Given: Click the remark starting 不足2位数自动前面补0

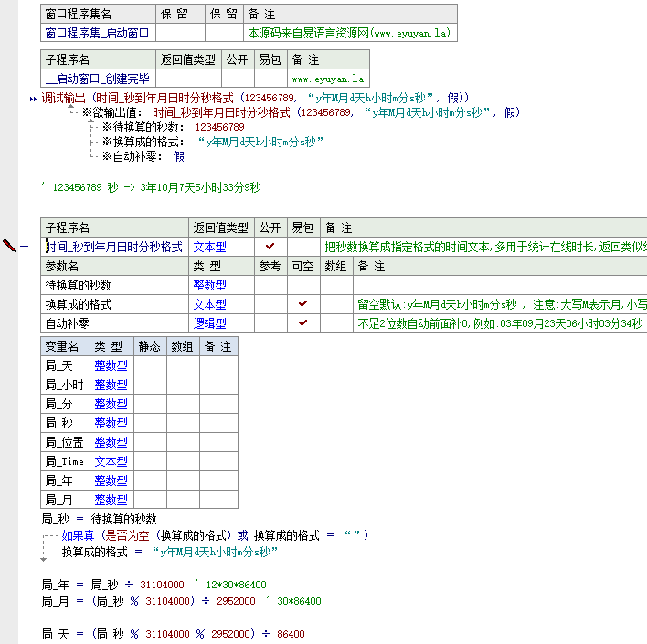Looking at the screenshot, I should tap(501, 323).
